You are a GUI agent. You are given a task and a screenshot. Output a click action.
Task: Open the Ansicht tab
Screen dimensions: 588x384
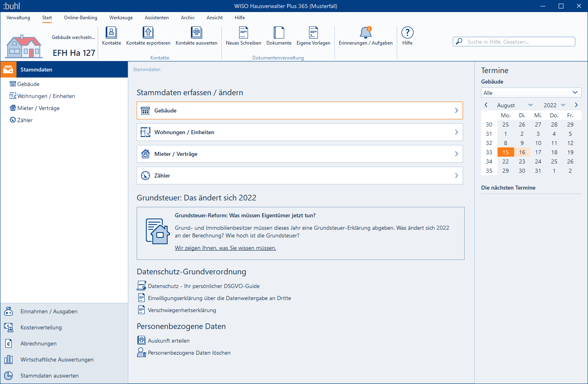[215, 18]
